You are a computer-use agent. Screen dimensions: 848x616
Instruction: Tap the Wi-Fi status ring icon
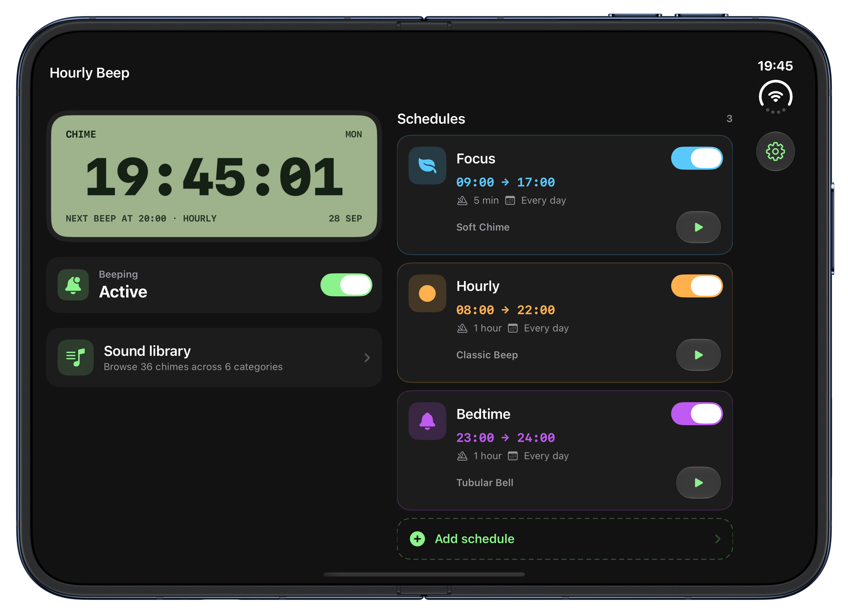[x=775, y=97]
